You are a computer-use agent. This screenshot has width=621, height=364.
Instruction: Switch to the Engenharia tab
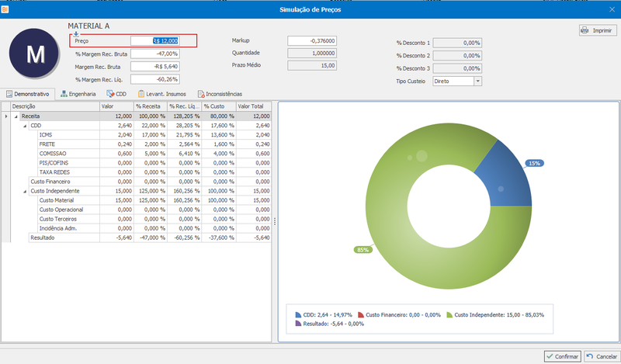(x=78, y=94)
